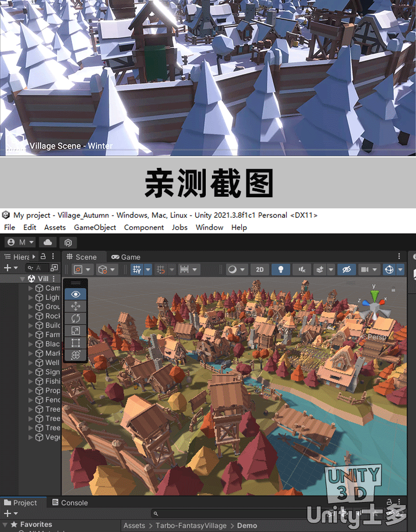The image size is (416, 532).
Task: Click the version control icon beside the cloud
Action: point(68,242)
